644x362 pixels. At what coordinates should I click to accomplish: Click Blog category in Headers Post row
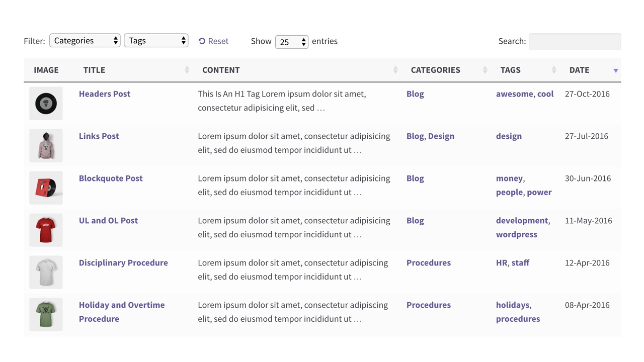415,94
